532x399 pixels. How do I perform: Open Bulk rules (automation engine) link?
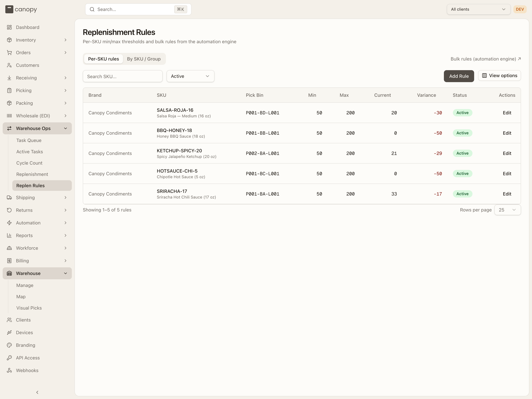(486, 59)
